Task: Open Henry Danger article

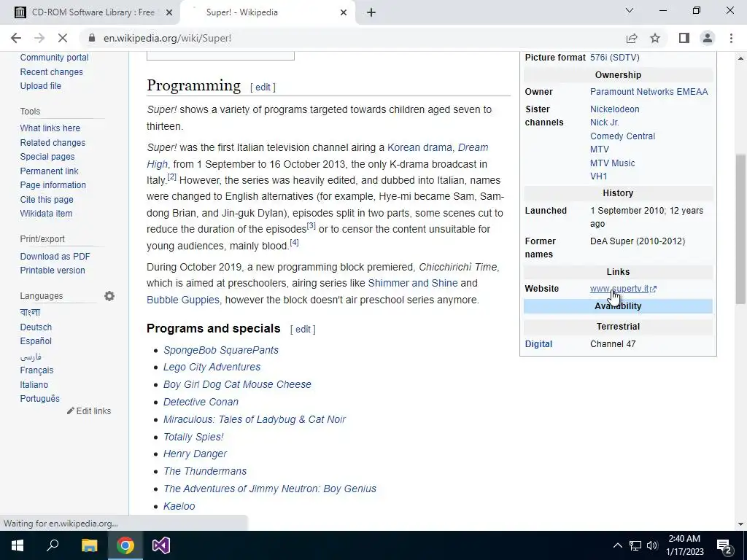Action: tap(195, 454)
